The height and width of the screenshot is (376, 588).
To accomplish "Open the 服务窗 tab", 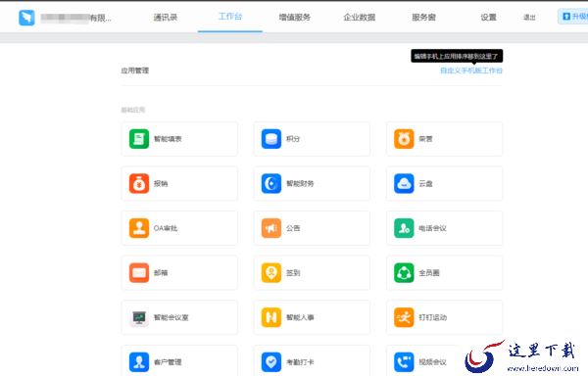I will point(423,18).
